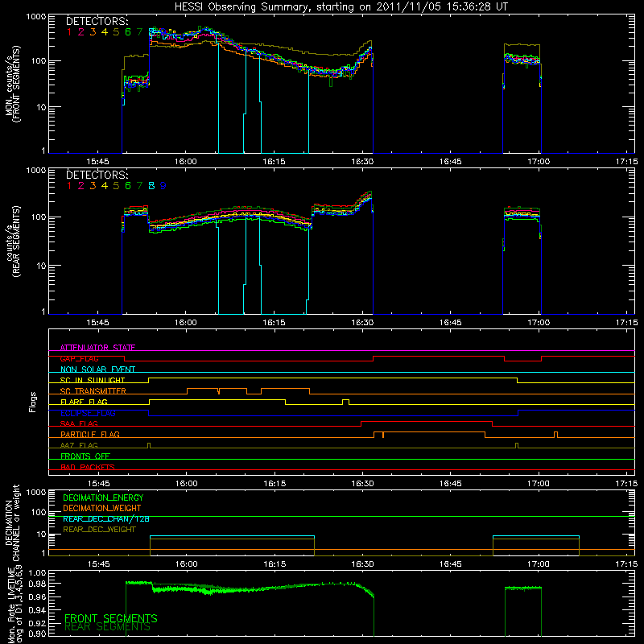Click FRONT SEGMENTS legend in livetime panel
This screenshot has height=644, width=644.
[111, 618]
